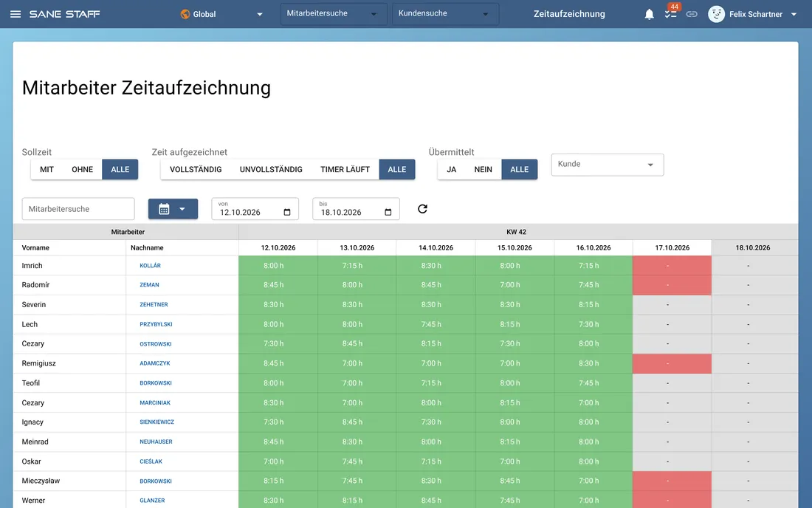
Task: Click the refresh icon next to date range
Action: [x=422, y=209]
